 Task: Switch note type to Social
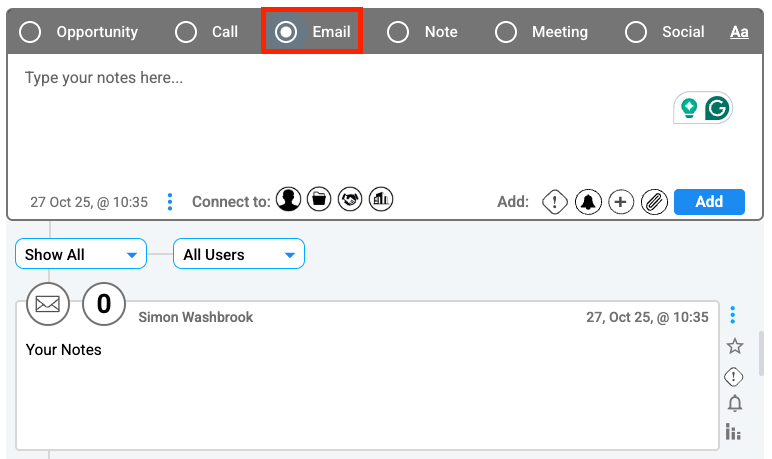click(x=636, y=32)
